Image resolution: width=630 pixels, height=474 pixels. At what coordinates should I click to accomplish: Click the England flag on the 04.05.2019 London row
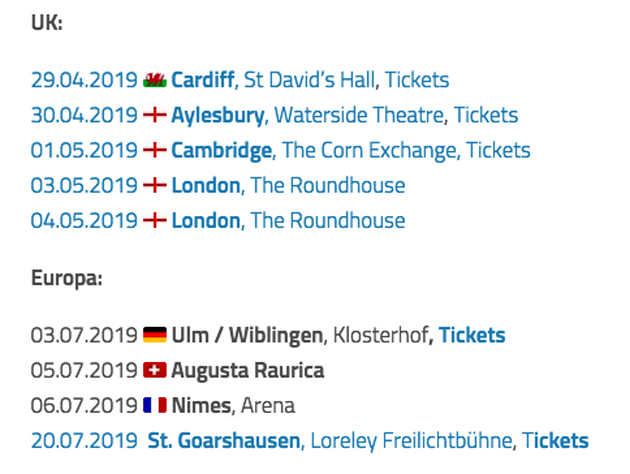pyautogui.click(x=155, y=221)
